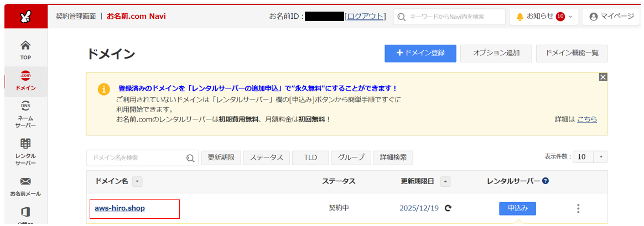Click the ドメイン登録 button

click(420, 53)
